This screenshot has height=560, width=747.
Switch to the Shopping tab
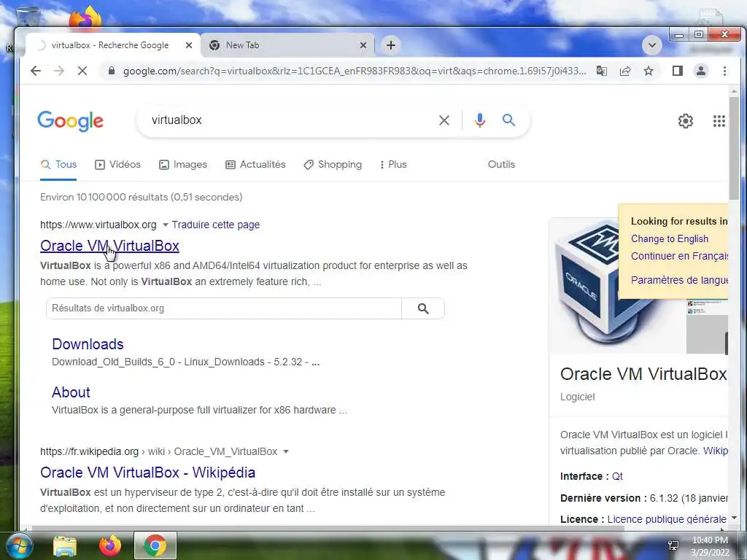pyautogui.click(x=333, y=165)
